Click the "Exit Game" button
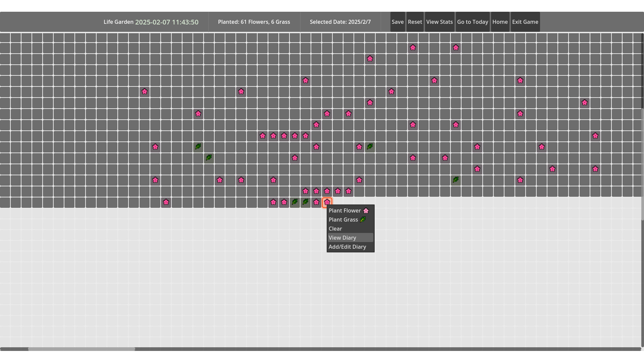Viewport: 644px width, 362px height. [525, 22]
